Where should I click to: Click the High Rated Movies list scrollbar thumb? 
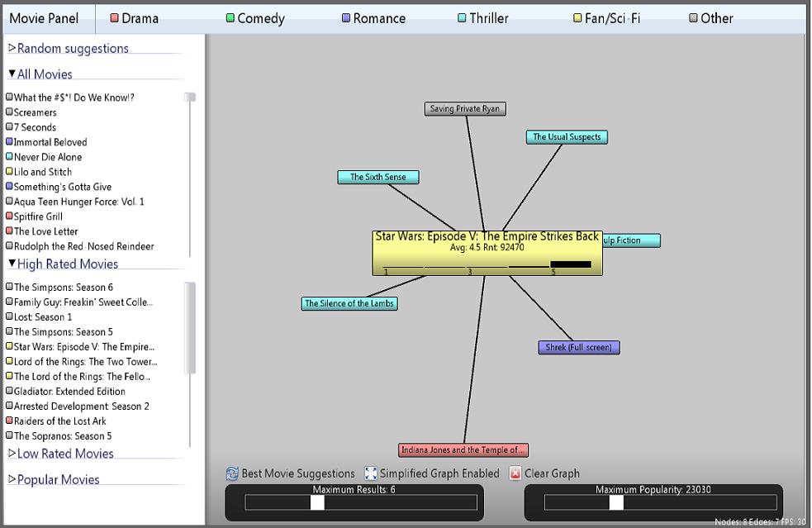(x=190, y=327)
